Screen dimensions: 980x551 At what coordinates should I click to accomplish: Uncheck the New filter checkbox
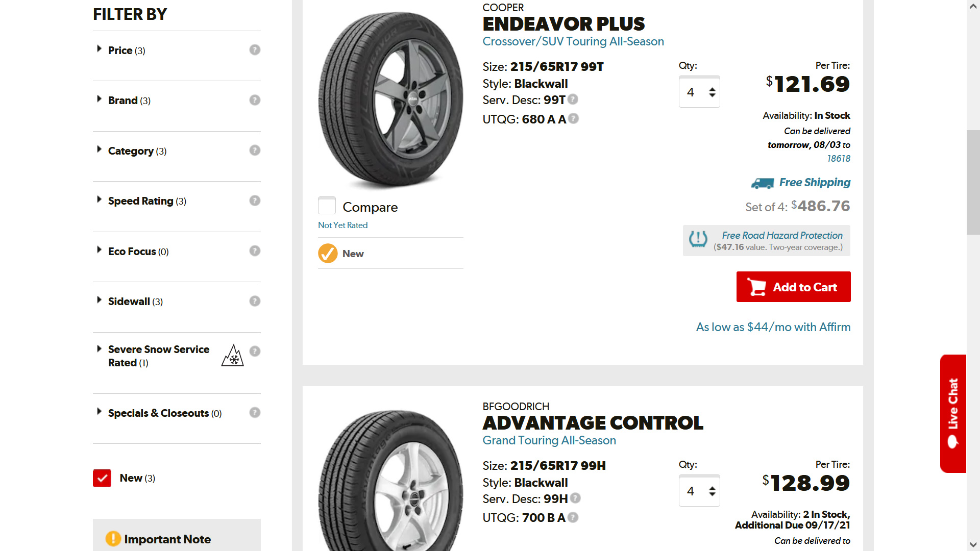point(102,478)
